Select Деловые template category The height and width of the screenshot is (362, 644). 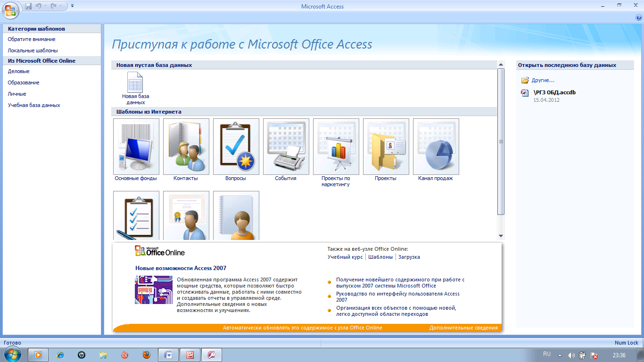tap(19, 71)
